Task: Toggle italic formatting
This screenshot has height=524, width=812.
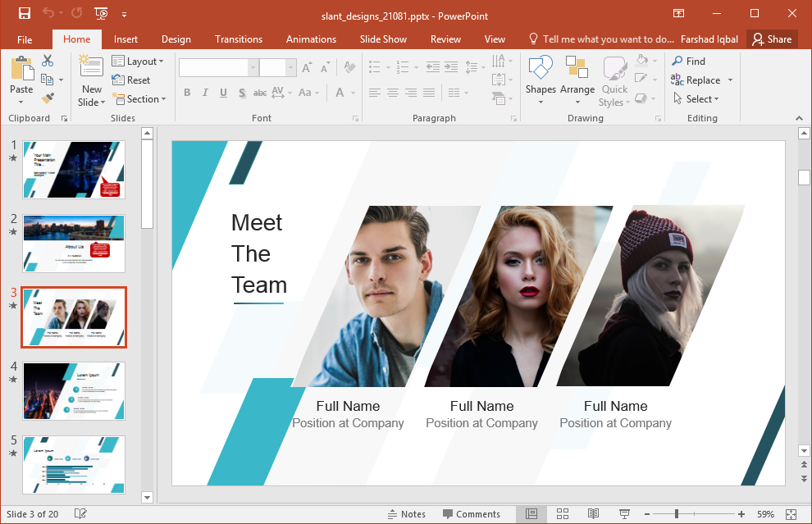Action: pos(205,93)
